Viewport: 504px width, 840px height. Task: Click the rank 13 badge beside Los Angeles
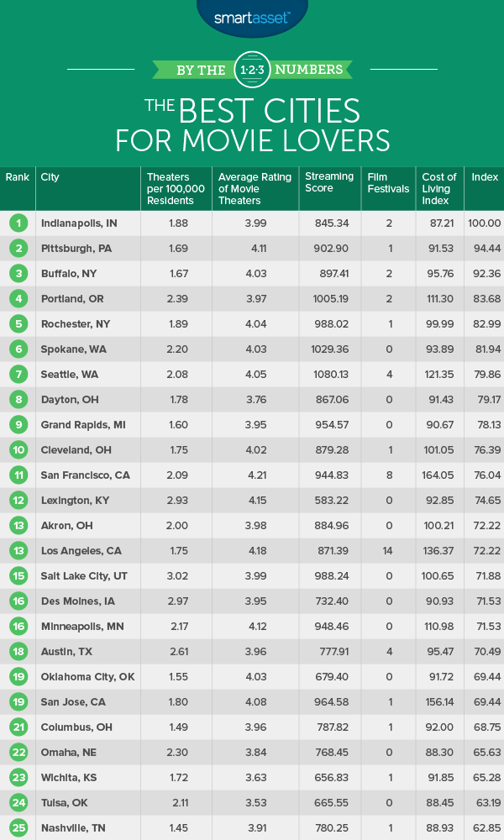(x=17, y=552)
